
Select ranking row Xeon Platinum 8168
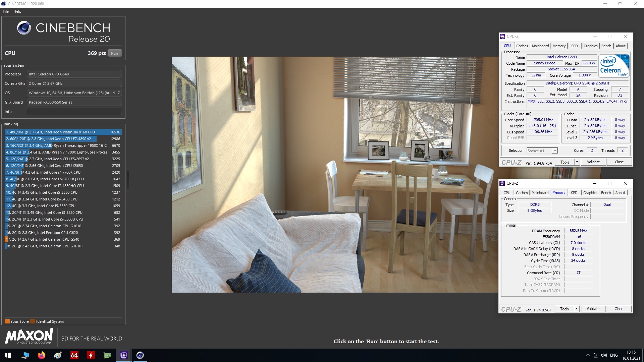(63, 132)
